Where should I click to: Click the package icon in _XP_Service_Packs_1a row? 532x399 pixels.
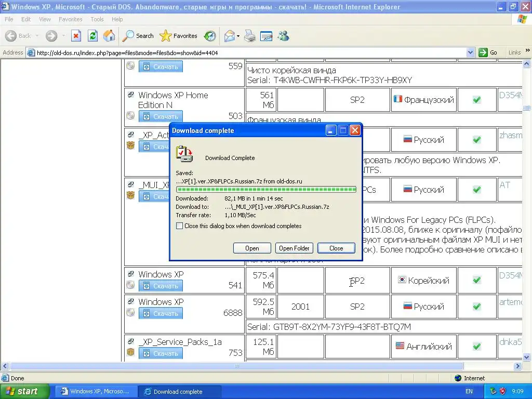130,352
